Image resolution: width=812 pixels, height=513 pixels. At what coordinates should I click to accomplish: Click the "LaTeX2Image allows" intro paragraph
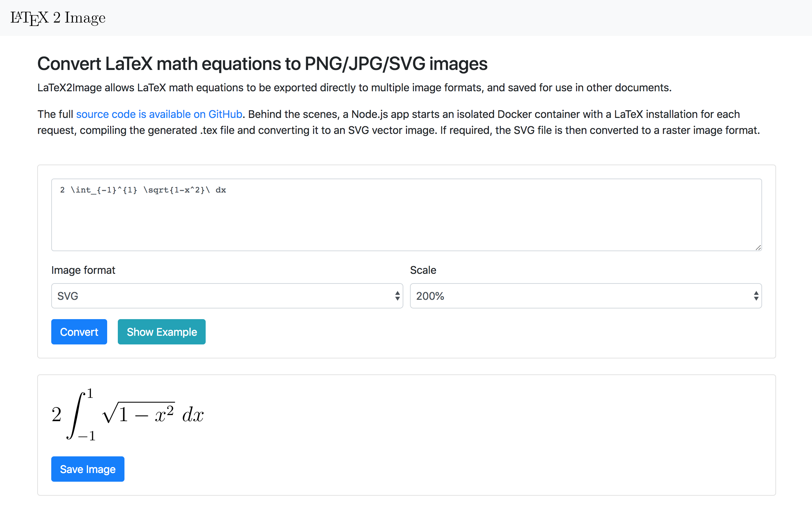click(354, 88)
